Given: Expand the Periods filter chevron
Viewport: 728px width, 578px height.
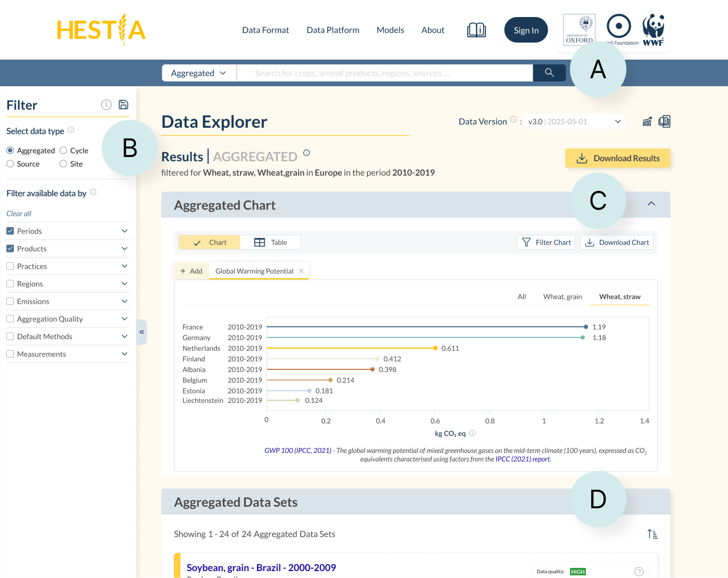Looking at the screenshot, I should coord(125,231).
